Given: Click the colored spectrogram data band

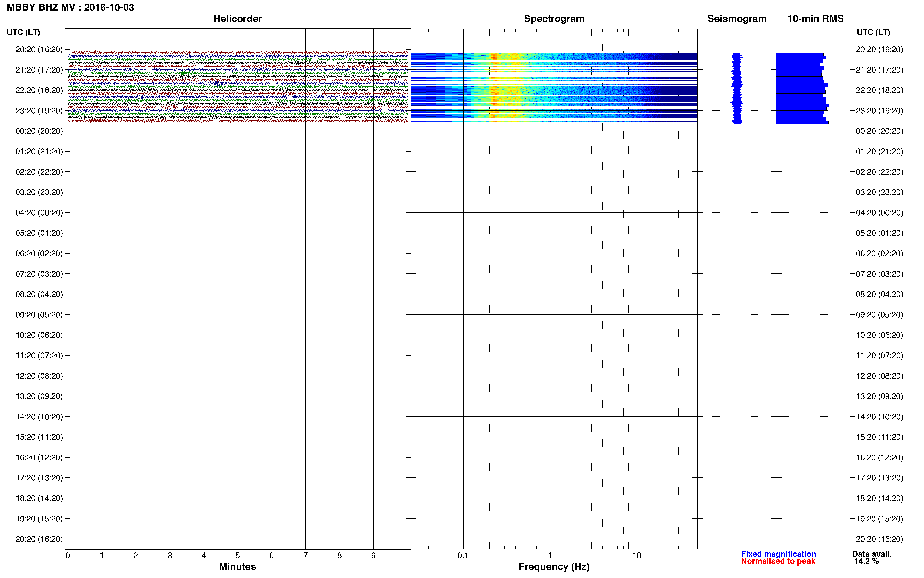Looking at the screenshot, I should pos(554,88).
